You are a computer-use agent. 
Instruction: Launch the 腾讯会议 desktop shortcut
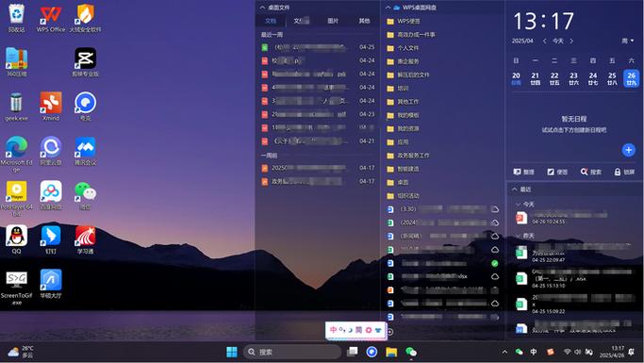[x=85, y=151]
